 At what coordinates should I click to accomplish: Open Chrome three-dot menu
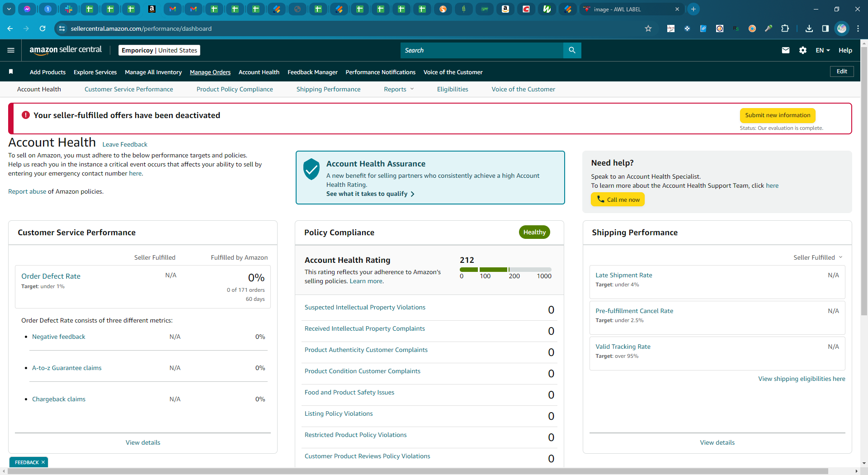pyautogui.click(x=858, y=28)
